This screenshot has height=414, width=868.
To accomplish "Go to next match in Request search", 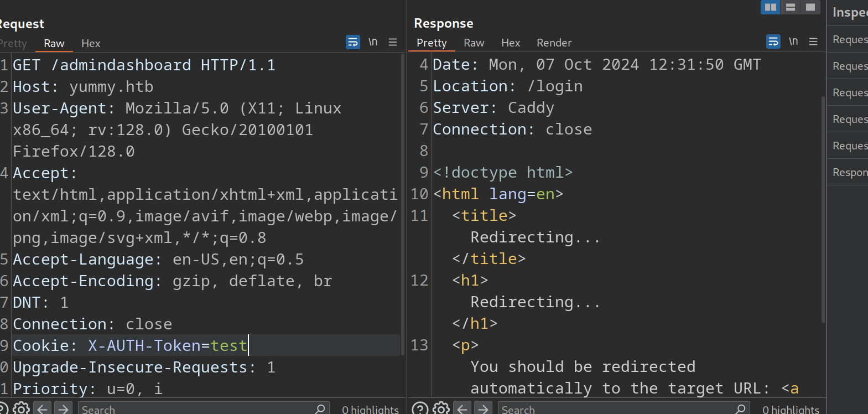I will 64,408.
